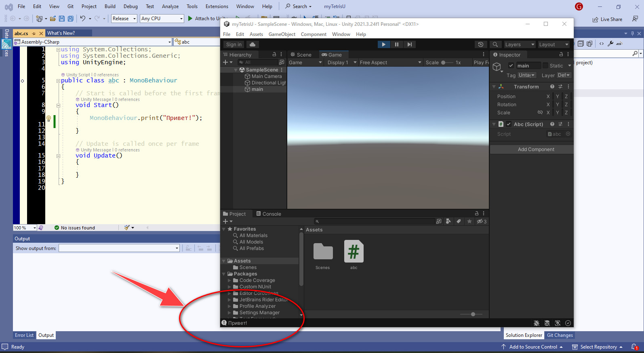Collapse the SampleScene hierarchy node
The width and height of the screenshot is (644, 353).
click(236, 70)
